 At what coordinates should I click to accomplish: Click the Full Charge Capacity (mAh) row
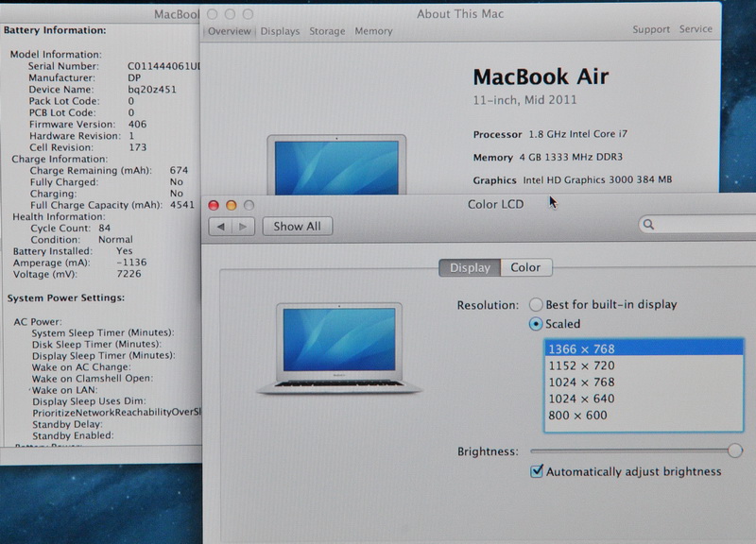click(112, 205)
